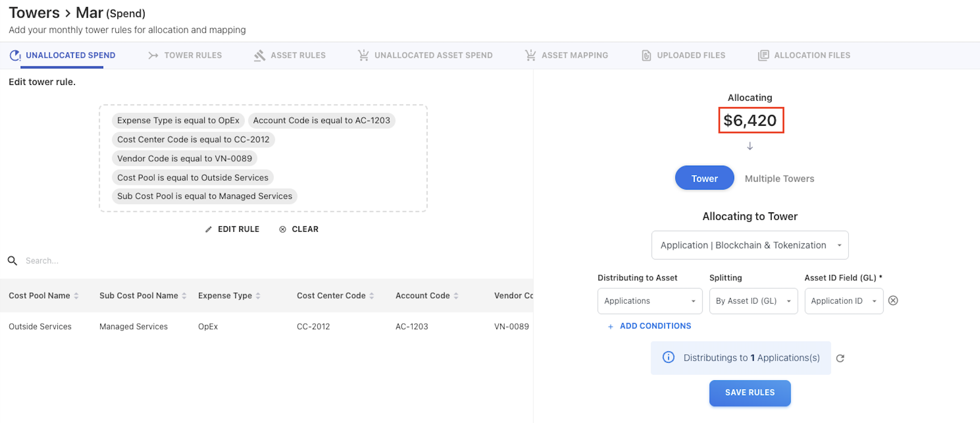
Task: Click the Save Rules button
Action: 750,392
